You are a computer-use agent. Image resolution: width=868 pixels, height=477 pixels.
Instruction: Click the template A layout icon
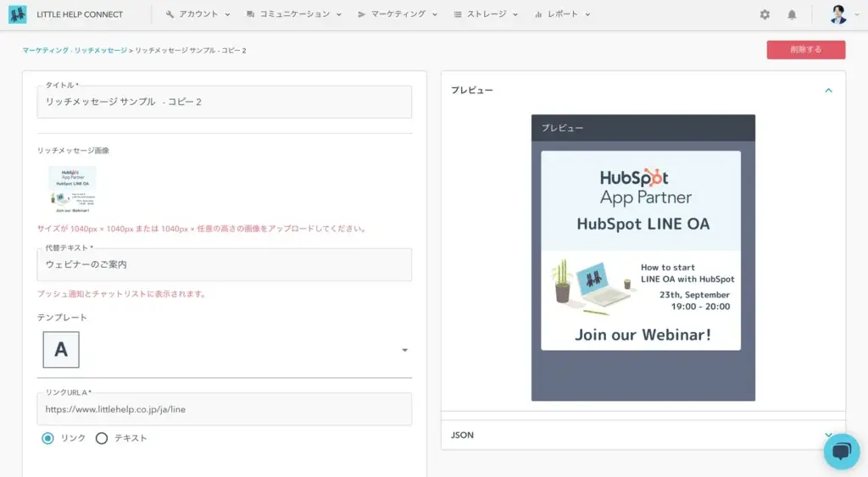point(61,350)
